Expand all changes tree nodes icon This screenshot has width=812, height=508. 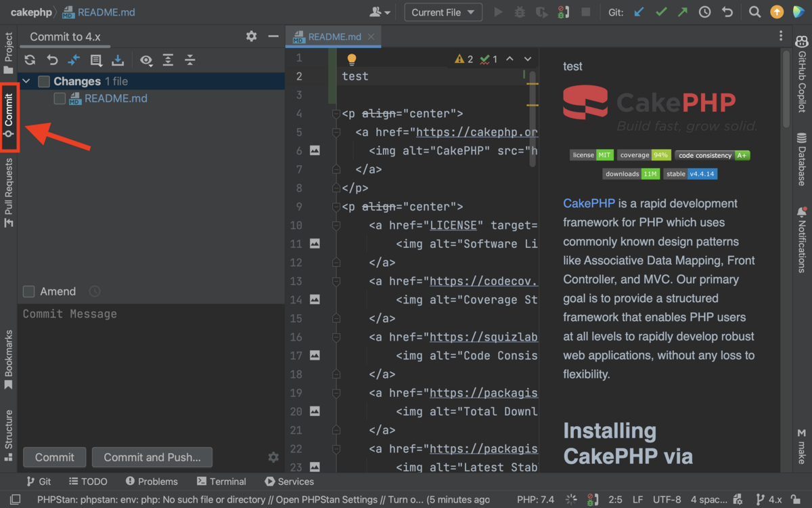pos(168,60)
